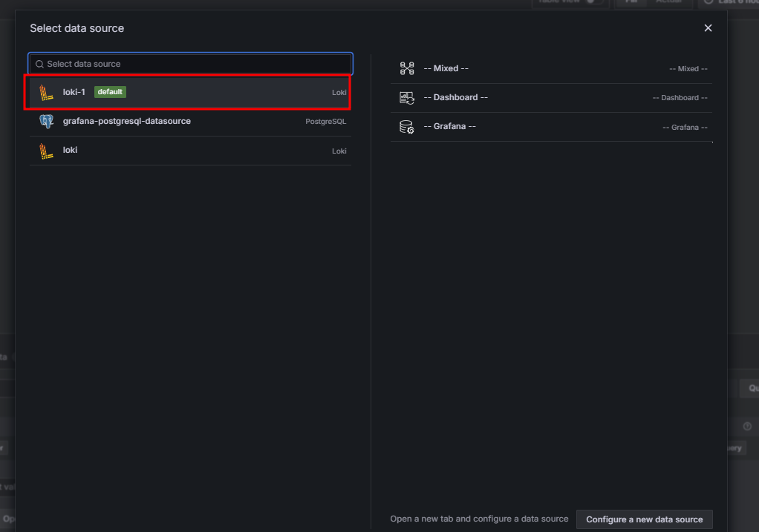Click the Loki icon beside loki
The height and width of the screenshot is (532, 759).
coord(46,151)
